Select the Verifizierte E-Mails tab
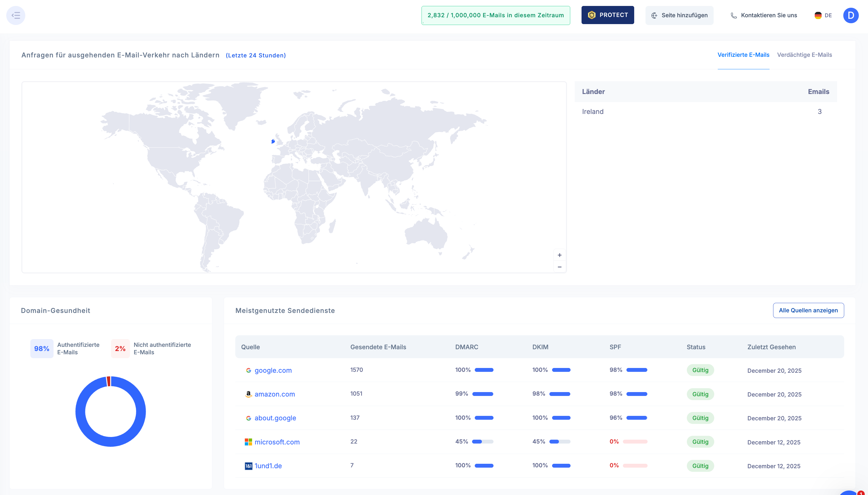Image resolution: width=868 pixels, height=495 pixels. (743, 55)
